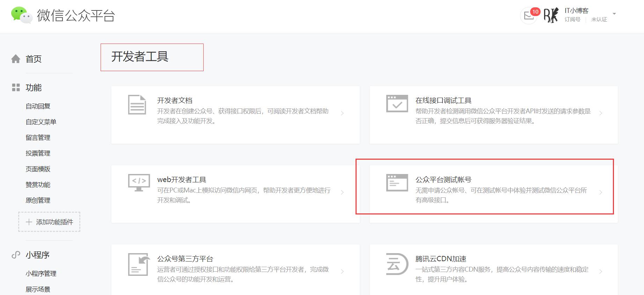Click the 公众平台测试帐号 description text
This screenshot has width=644, height=295.
point(502,195)
